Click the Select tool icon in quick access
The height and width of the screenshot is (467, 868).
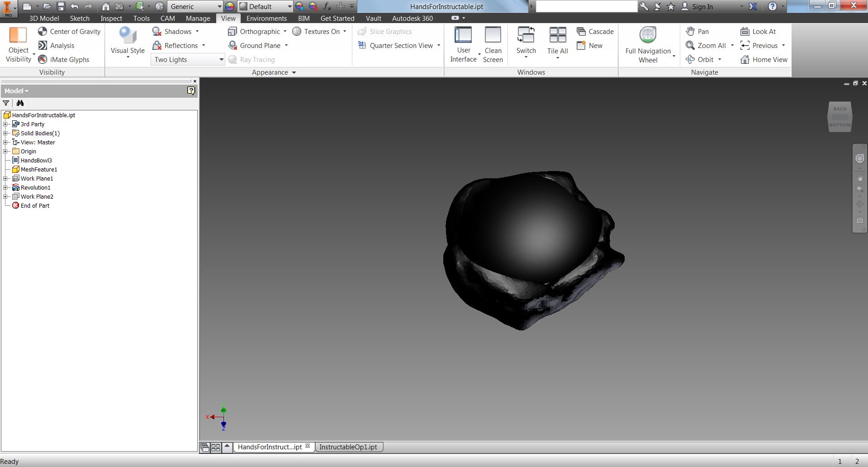[x=140, y=6]
